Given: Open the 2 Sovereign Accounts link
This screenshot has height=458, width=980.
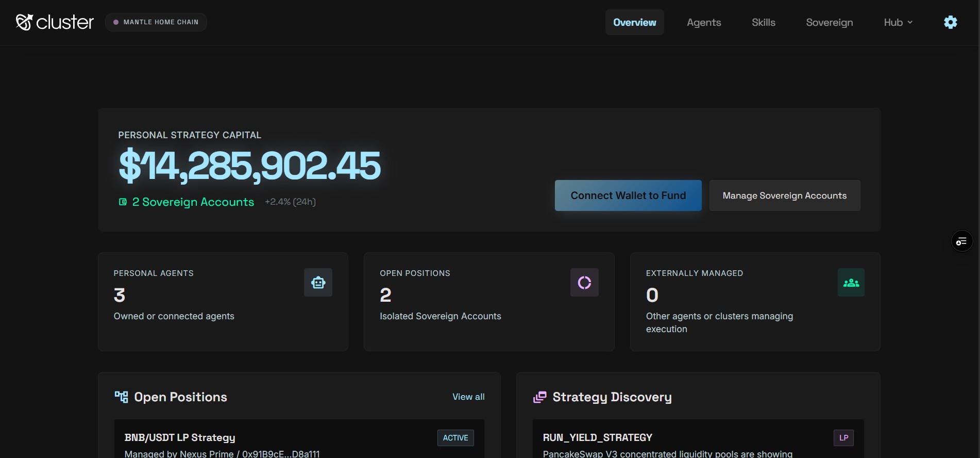Looking at the screenshot, I should pyautogui.click(x=193, y=202).
